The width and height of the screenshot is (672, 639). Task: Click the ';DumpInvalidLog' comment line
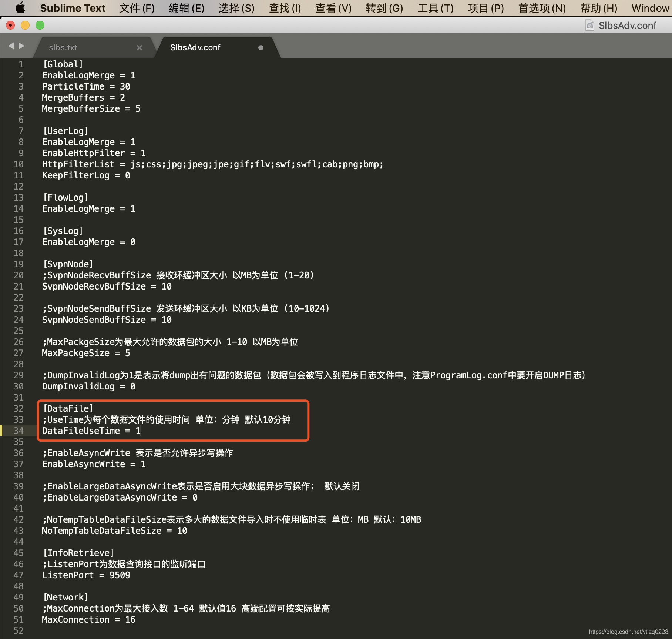tap(314, 375)
